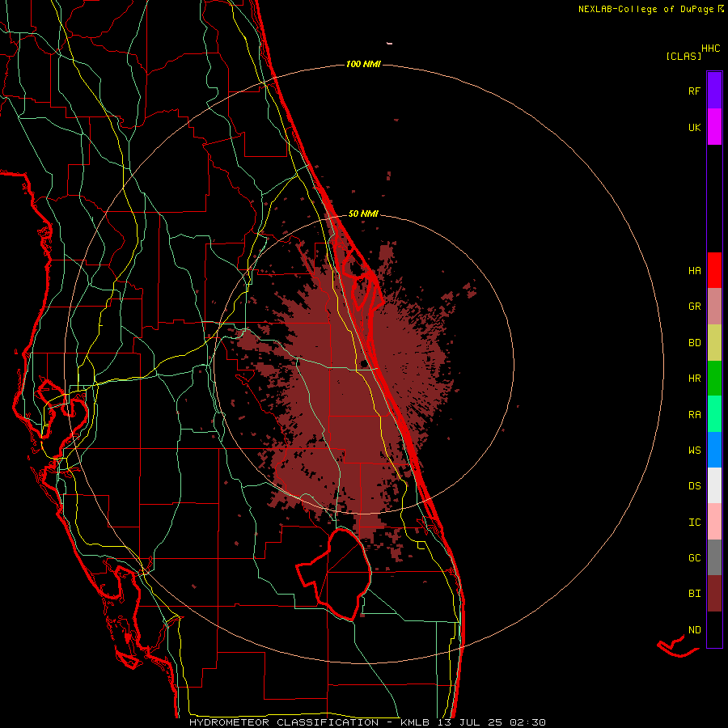Screen dimensions: 728x728
Task: Click the RF purple legend swatch
Action: tap(714, 91)
